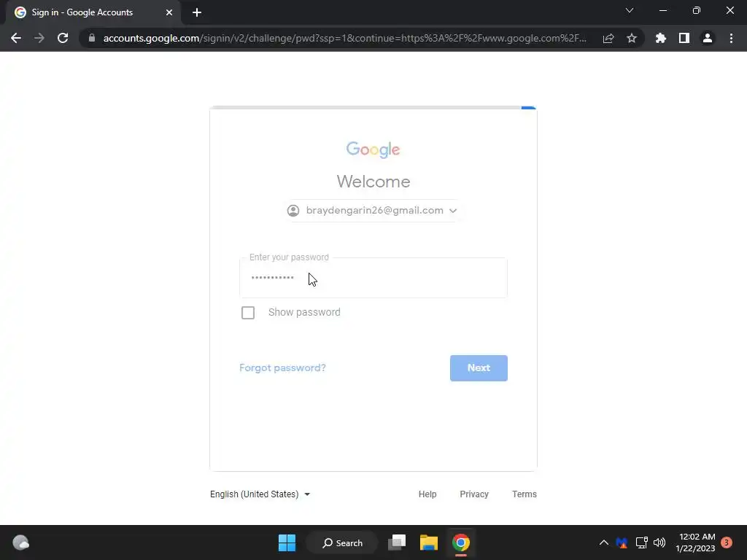
Task: Open network settings from the tray
Action: coord(641,542)
